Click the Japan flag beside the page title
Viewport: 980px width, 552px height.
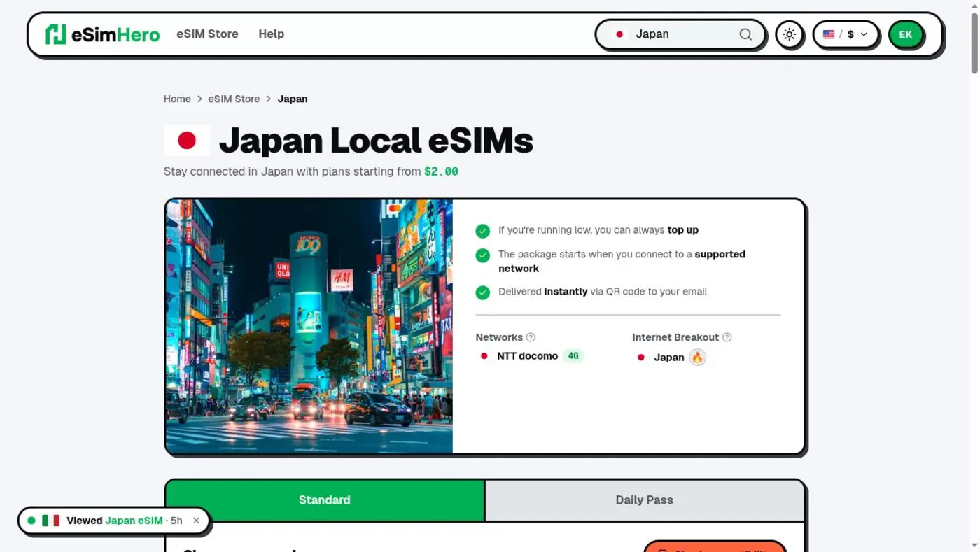point(187,140)
